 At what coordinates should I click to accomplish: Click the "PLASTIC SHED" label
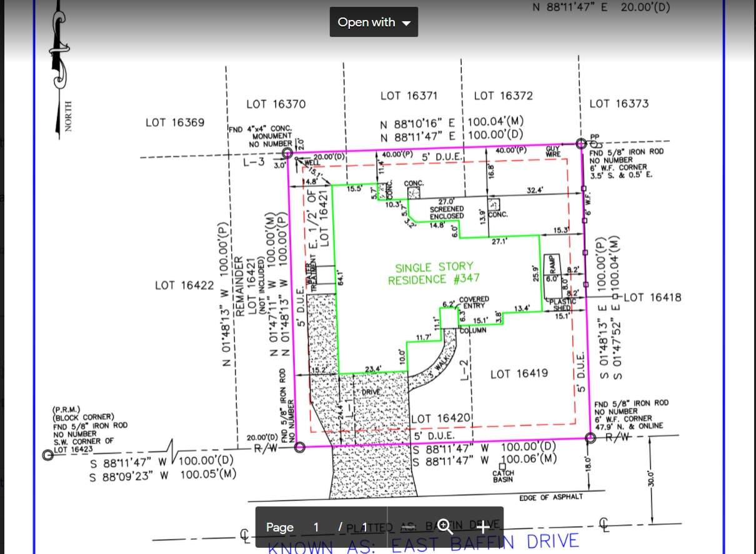click(x=562, y=305)
